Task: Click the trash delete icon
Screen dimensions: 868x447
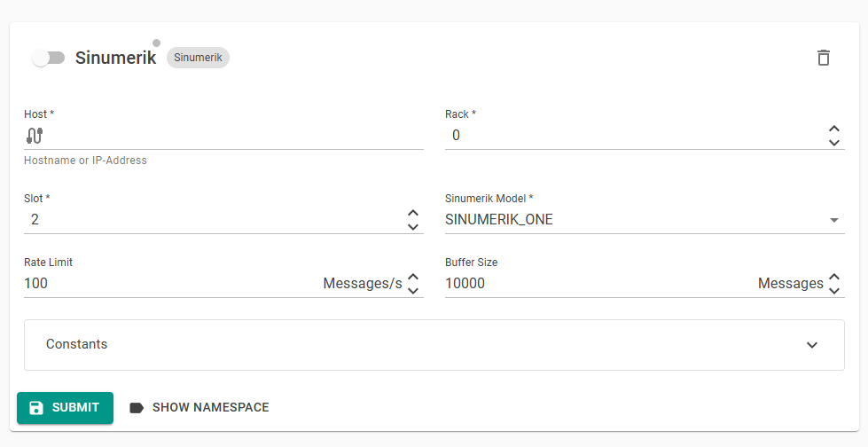Action: click(x=824, y=58)
